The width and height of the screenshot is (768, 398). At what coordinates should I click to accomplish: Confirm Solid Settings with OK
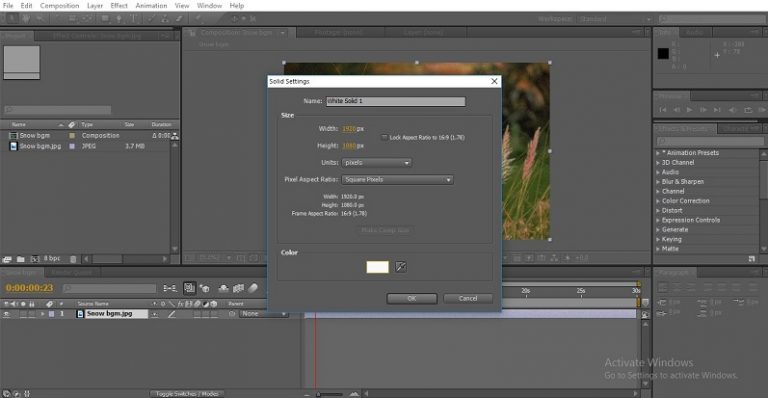tap(411, 299)
